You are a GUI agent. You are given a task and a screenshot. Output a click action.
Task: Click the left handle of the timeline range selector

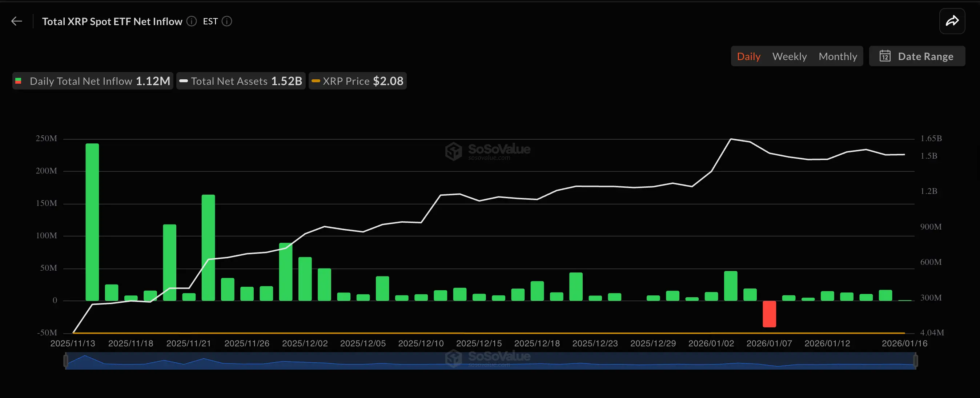click(66, 360)
